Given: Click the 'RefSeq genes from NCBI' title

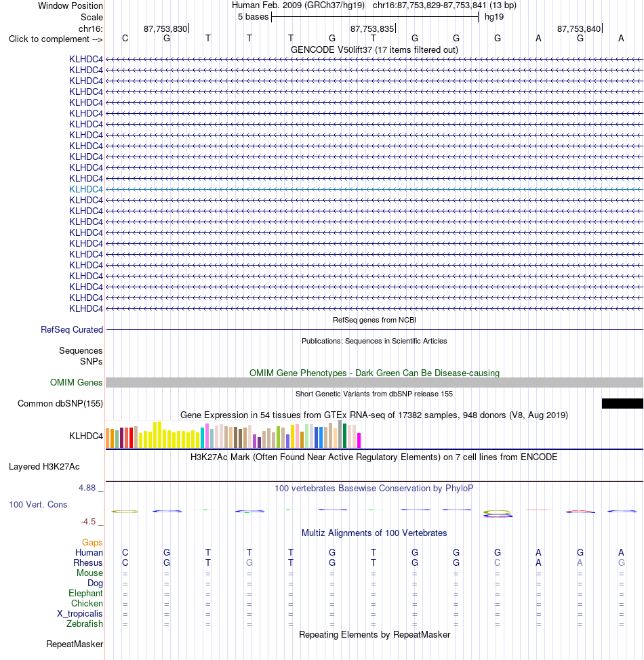Looking at the screenshot, I should click(374, 320).
